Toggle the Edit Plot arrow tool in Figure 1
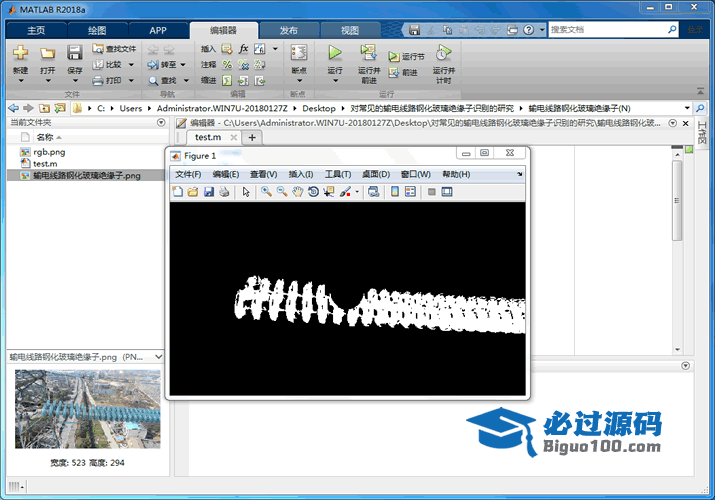The width and height of the screenshot is (715, 500). [246, 191]
